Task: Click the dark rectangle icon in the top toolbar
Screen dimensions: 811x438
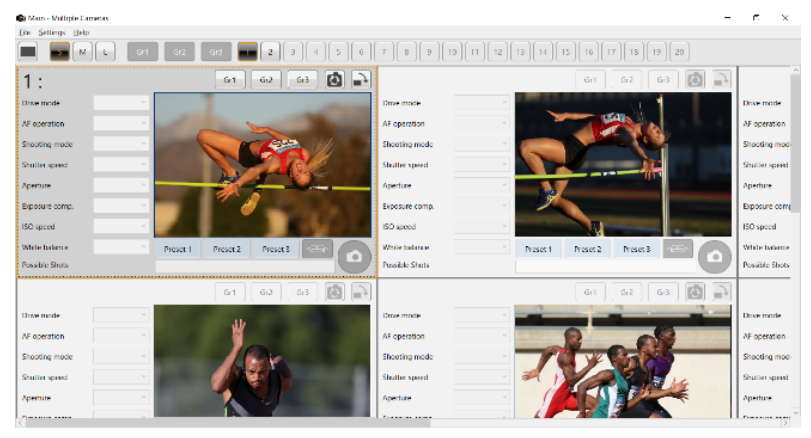Action: pyautogui.click(x=28, y=52)
